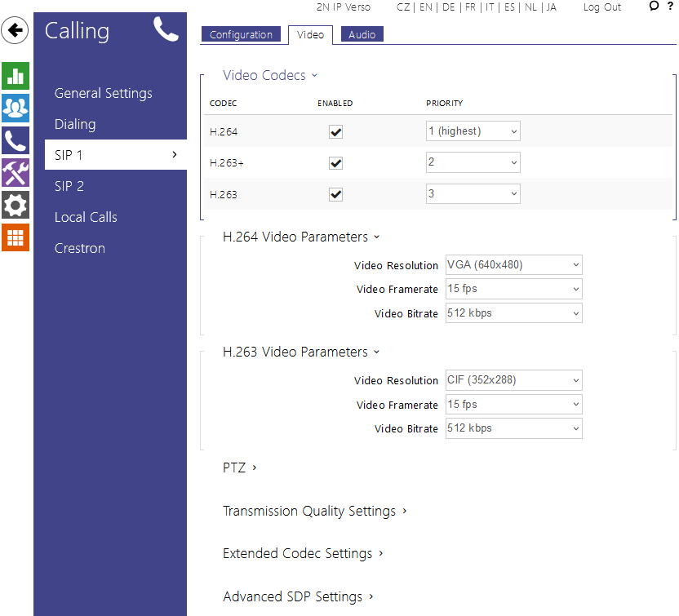Open SIP 2 in the sidebar
This screenshot has height=616, width=679.
(69, 186)
